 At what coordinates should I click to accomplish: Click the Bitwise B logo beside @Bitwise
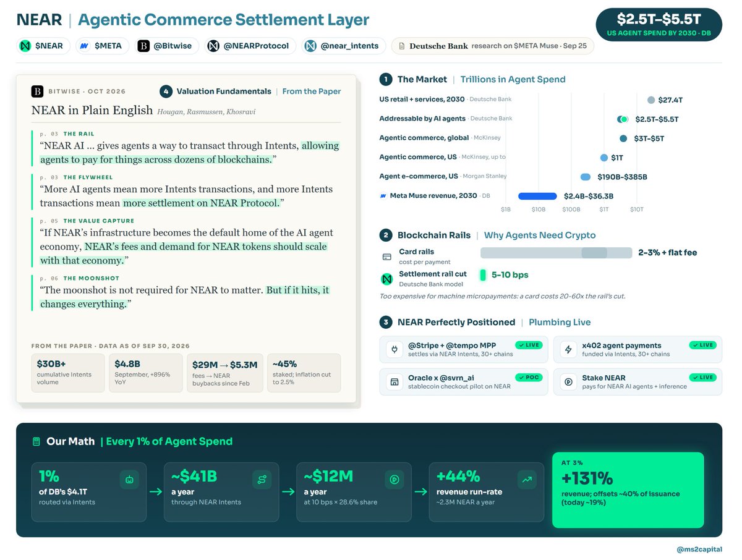143,46
